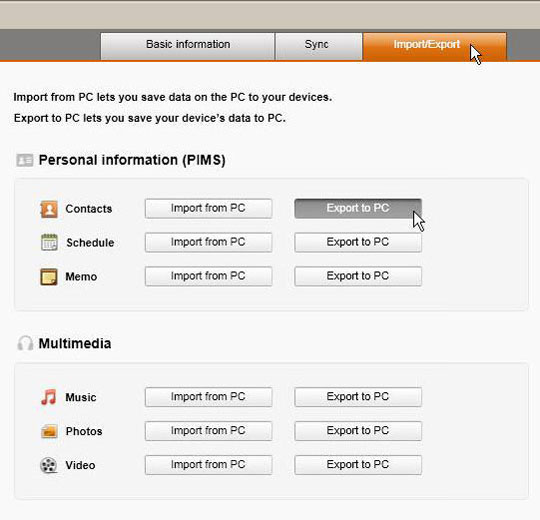Viewport: 540px width, 520px height.
Task: Click the Music note icon
Action: (49, 397)
